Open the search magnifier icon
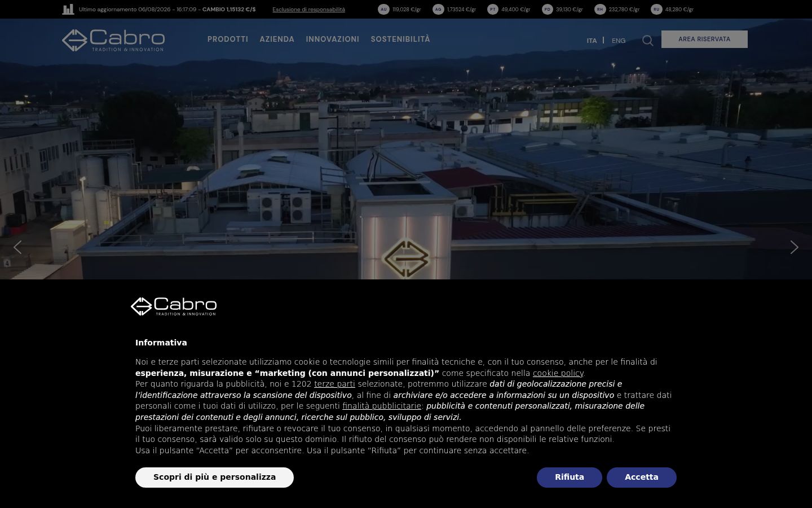 648,41
